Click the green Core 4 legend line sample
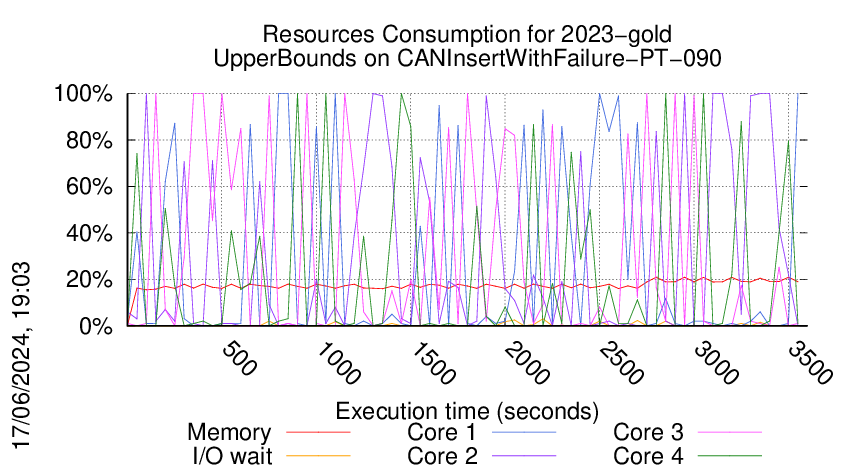Screen dimensions: 850x475 coord(730,456)
